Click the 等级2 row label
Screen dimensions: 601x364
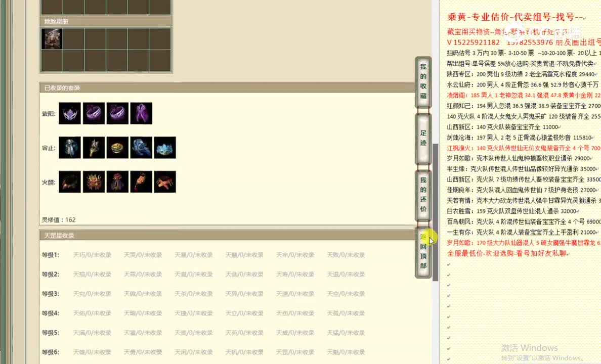(51, 275)
